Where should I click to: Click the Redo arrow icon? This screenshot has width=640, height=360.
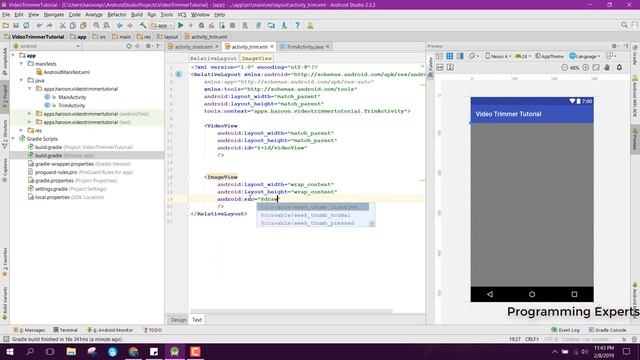coord(50,25)
